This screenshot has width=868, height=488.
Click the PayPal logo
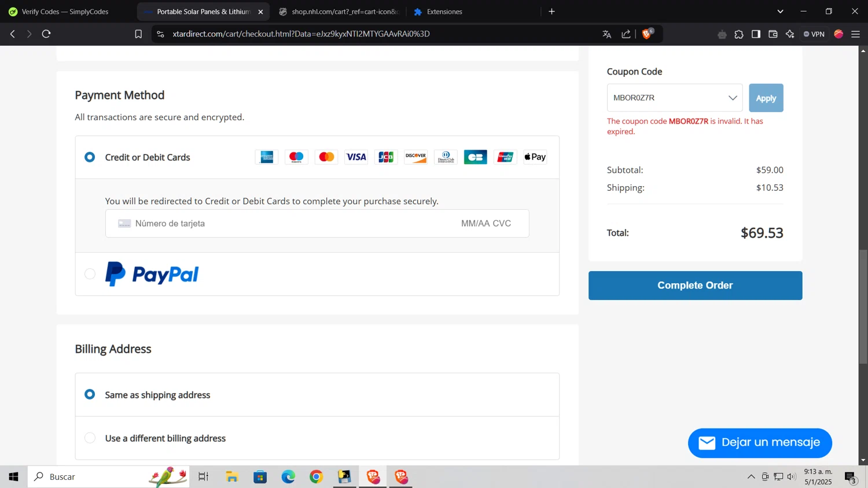coord(152,274)
